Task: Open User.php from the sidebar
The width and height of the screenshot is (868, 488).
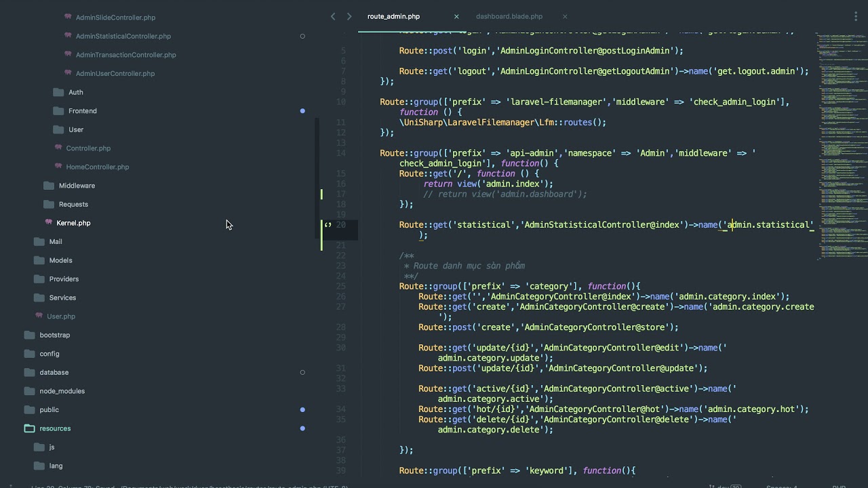Action: pos(61,317)
